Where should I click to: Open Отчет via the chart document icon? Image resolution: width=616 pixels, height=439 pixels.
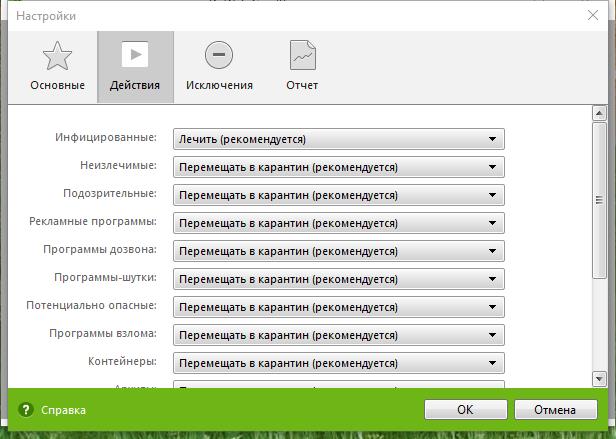[x=302, y=56]
